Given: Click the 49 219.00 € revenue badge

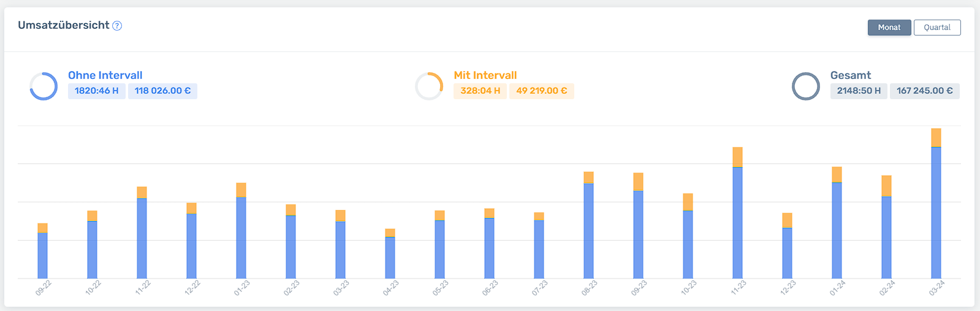Looking at the screenshot, I should point(541,91).
